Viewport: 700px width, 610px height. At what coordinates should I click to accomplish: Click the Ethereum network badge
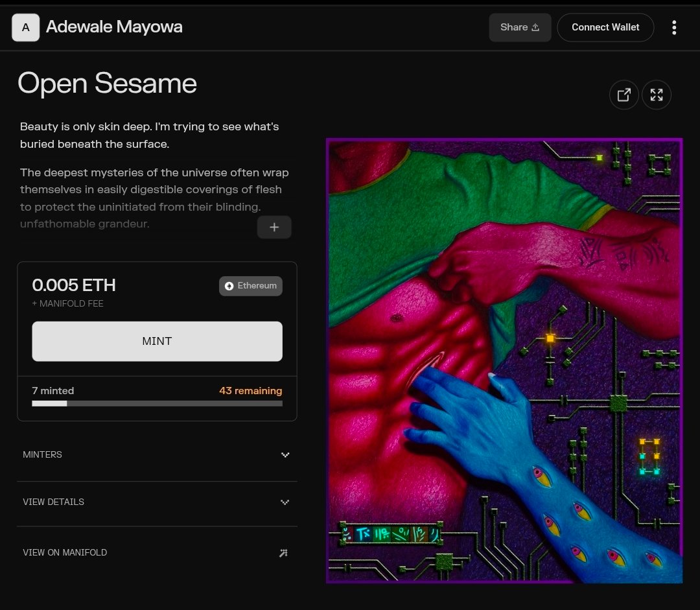point(250,286)
